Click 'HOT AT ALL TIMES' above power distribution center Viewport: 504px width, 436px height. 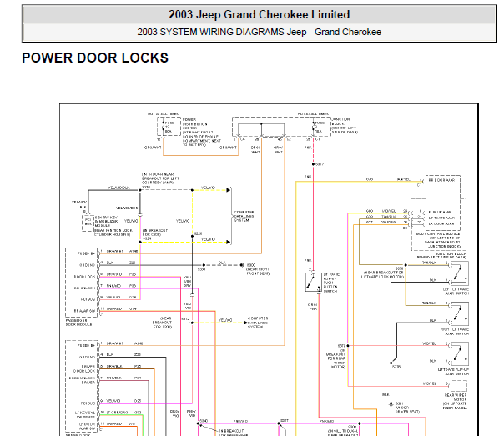pos(163,114)
